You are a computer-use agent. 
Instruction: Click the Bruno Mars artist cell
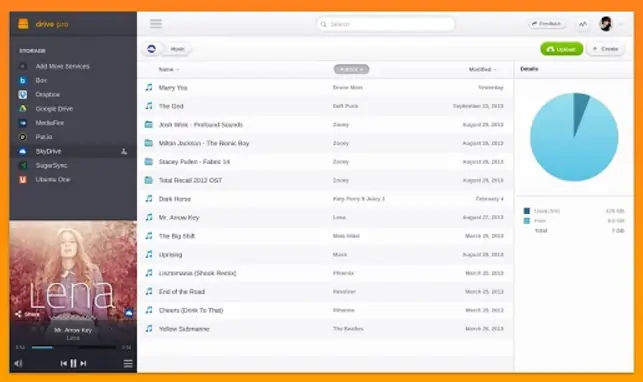(348, 87)
